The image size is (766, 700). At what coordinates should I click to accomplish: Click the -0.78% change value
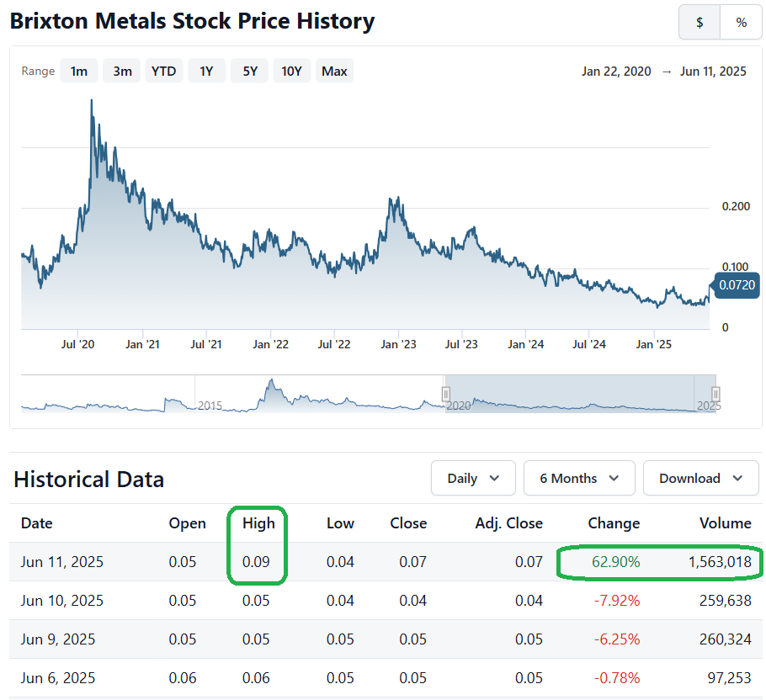point(617,677)
